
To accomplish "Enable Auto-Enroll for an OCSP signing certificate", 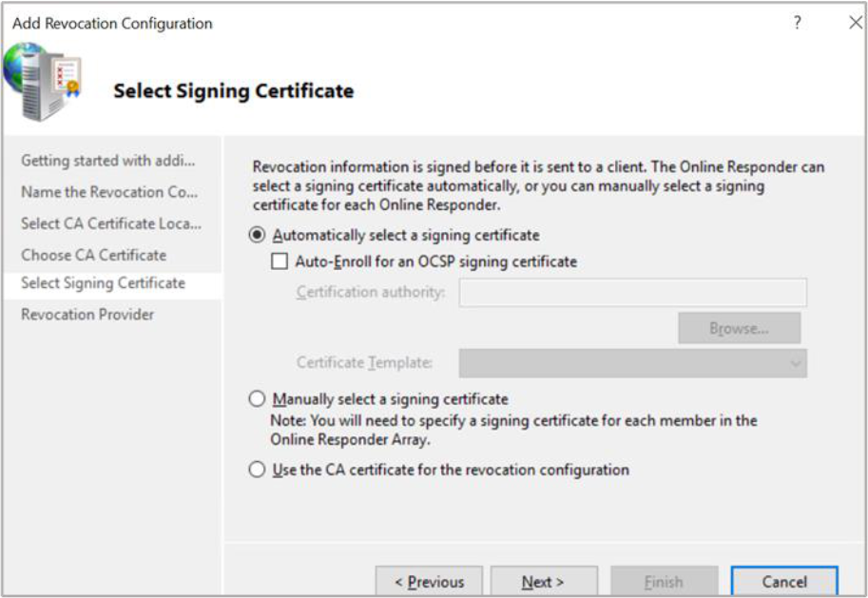I will tap(280, 261).
